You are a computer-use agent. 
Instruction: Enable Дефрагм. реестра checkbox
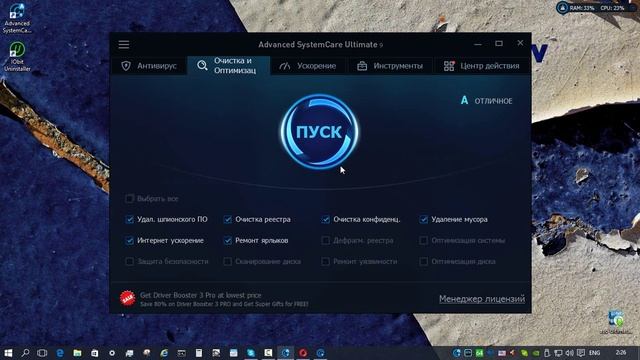(325, 241)
